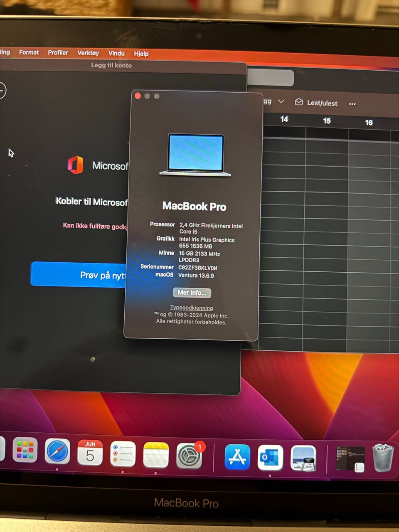This screenshot has width=399, height=532.
Task: Select calendar day 15 column header
Action: click(327, 121)
